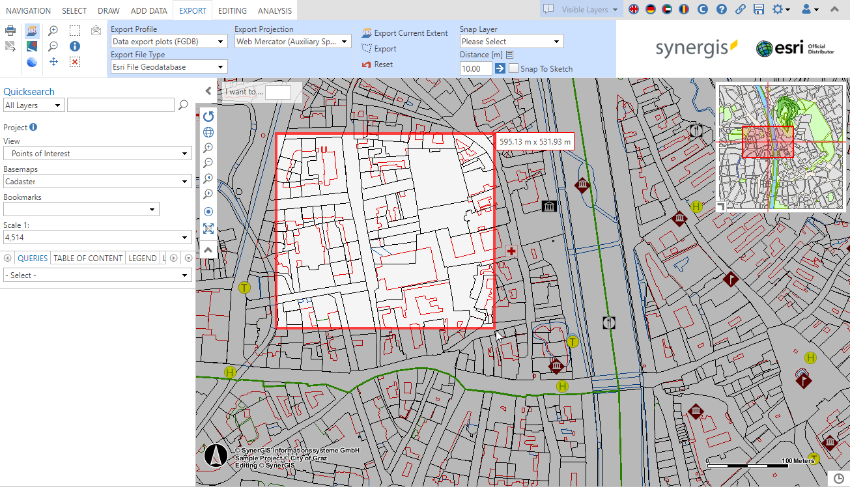Zoom to full extent with the globe icon
Image resolution: width=850 pixels, height=504 pixels.
pyautogui.click(x=208, y=132)
